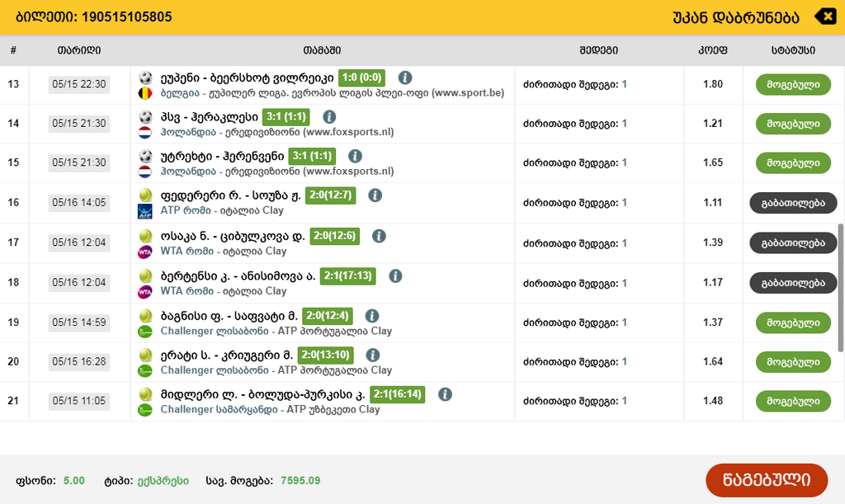Screen dimensions: 845x504
Task: Click Challenger logo in ბაგნისი row
Action: 145,332
